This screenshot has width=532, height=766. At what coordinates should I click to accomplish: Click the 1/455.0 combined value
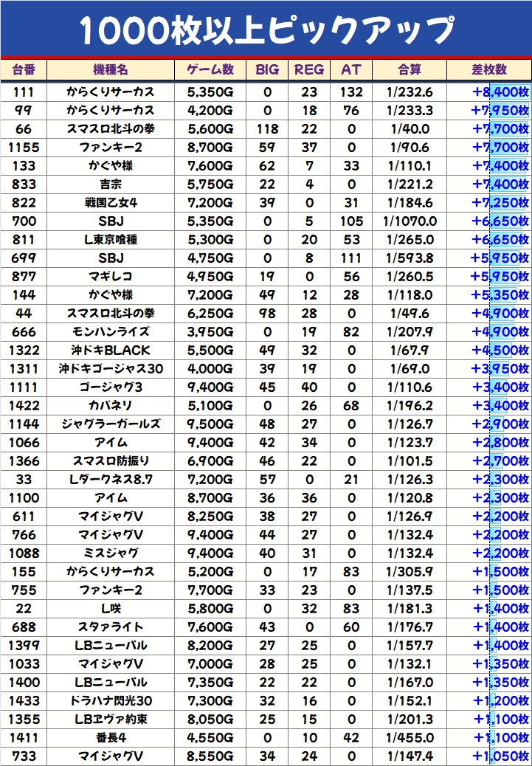(410, 738)
